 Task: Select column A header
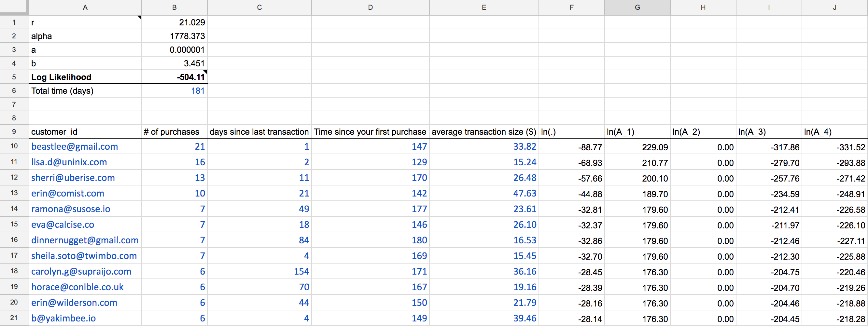(85, 7)
